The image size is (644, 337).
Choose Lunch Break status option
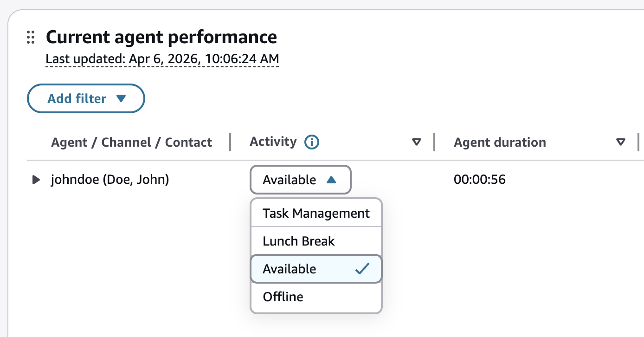299,241
